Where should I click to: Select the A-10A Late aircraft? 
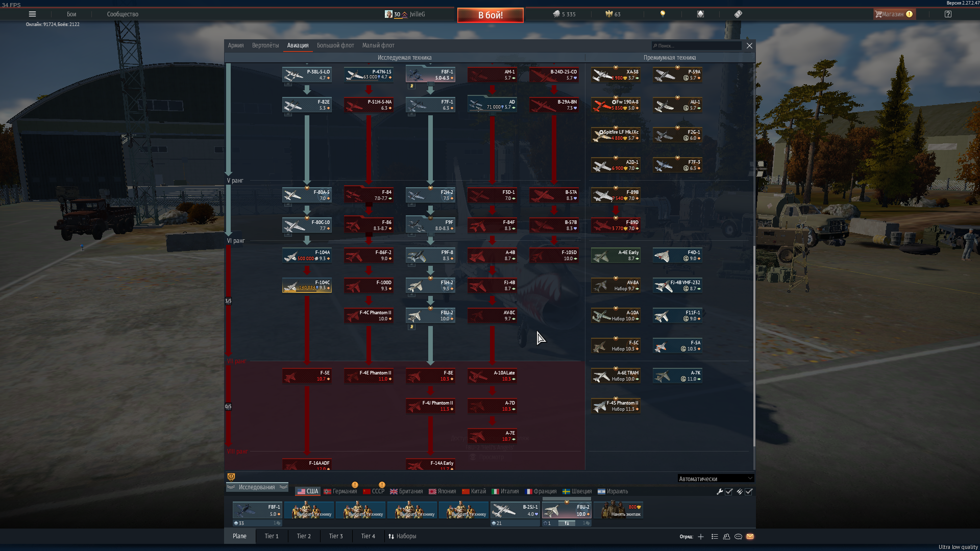tap(492, 376)
